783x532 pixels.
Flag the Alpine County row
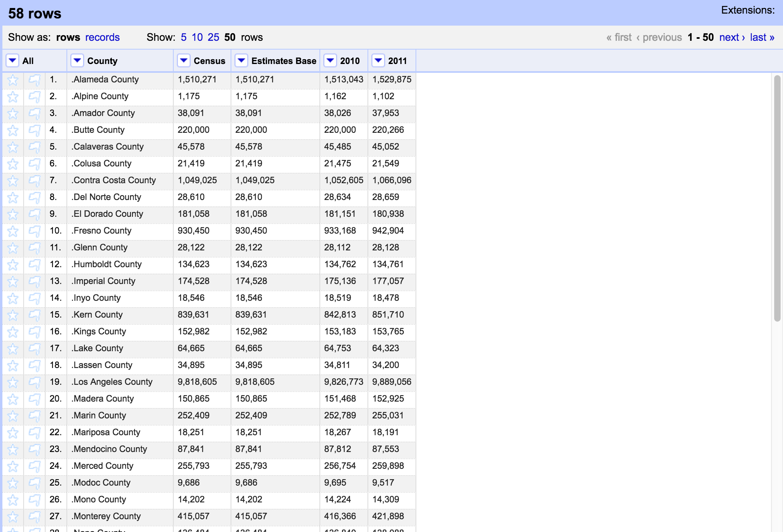[34, 97]
